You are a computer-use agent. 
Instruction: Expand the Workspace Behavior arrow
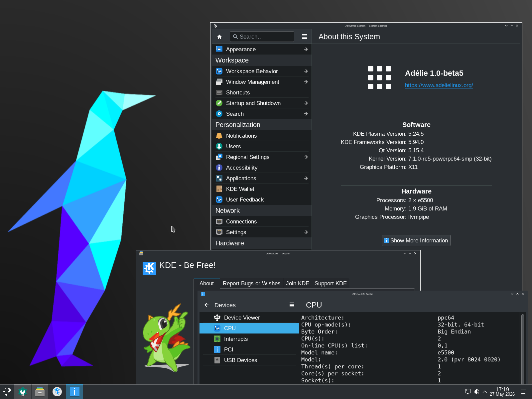(306, 71)
